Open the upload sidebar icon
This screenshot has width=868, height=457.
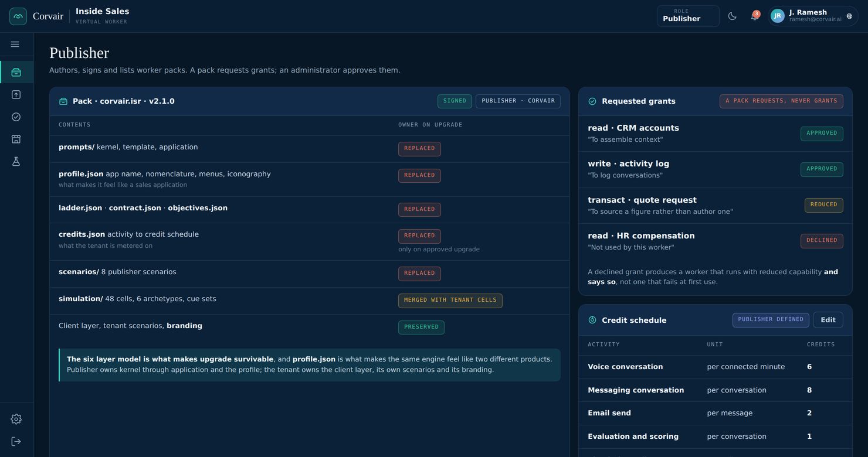click(x=16, y=94)
